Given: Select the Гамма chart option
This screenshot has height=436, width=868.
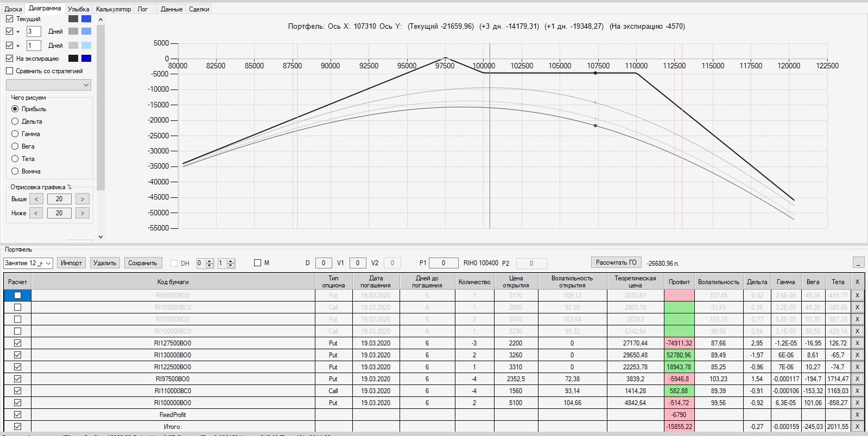Looking at the screenshot, I should [x=15, y=134].
